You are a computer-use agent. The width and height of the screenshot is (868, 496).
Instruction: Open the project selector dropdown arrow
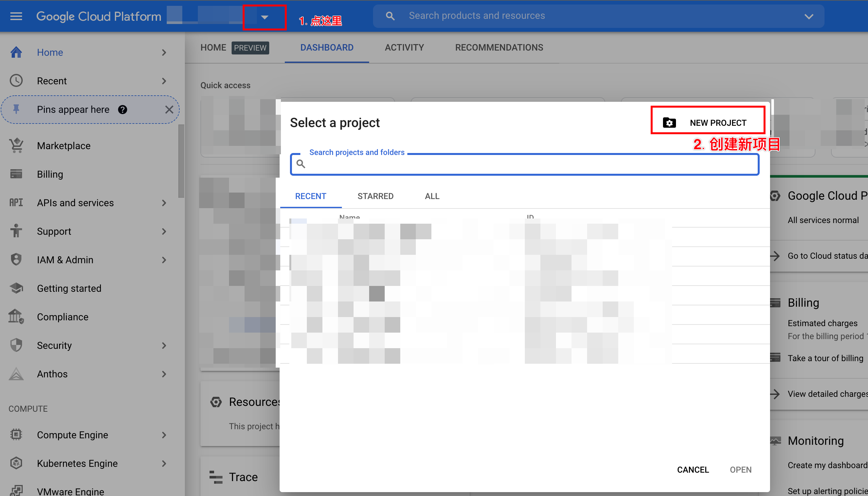click(x=264, y=17)
